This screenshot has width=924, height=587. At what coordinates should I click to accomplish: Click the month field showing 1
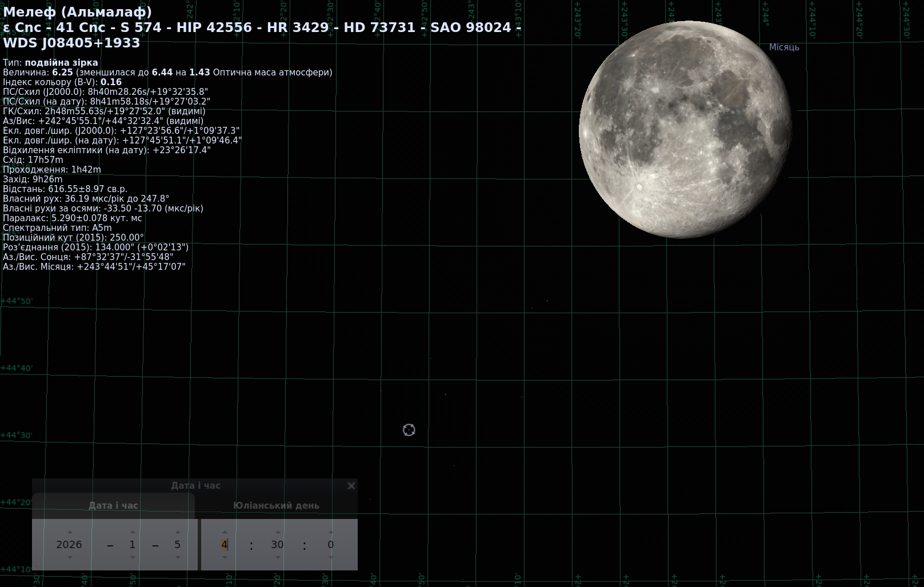133,545
